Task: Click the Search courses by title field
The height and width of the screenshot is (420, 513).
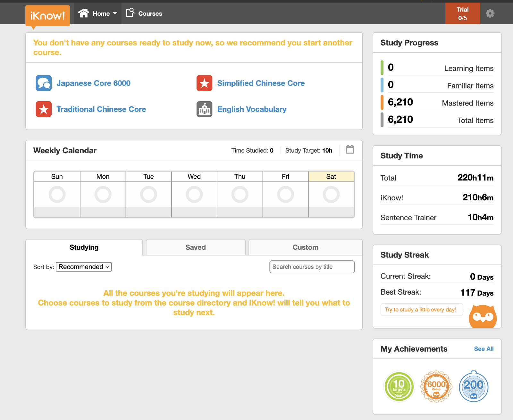Action: tap(312, 267)
